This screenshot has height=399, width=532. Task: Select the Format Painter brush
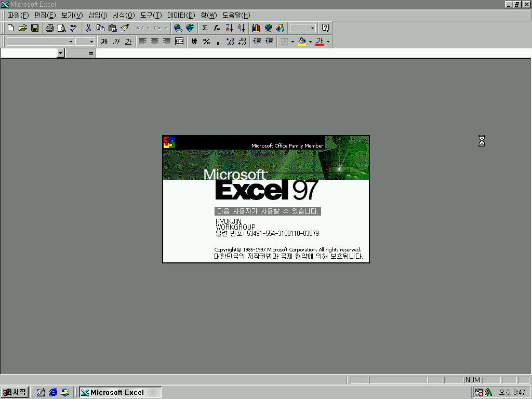coord(125,28)
